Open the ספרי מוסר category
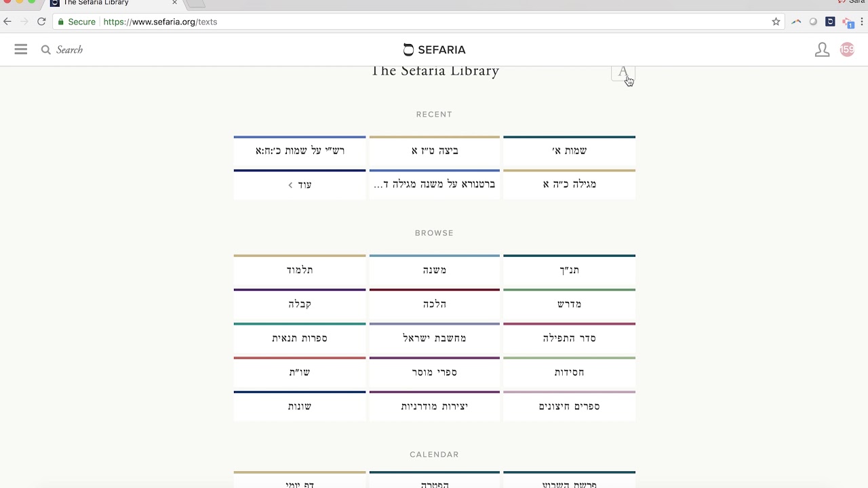 [435, 372]
